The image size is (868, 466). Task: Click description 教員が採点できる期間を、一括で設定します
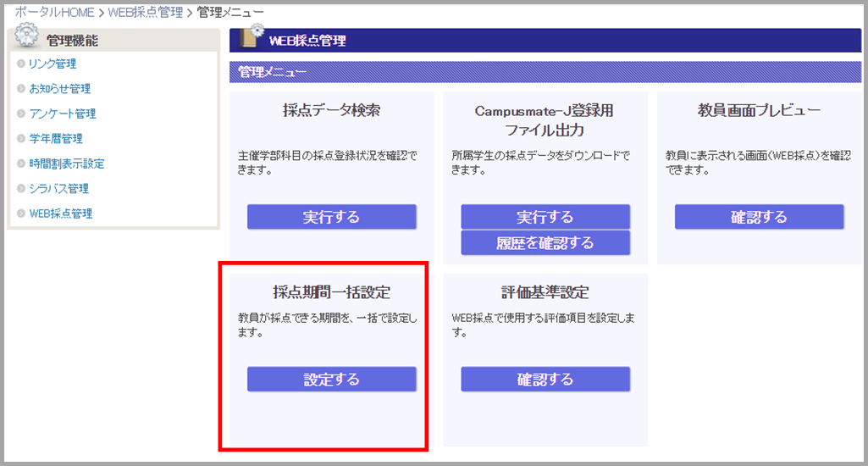click(x=327, y=325)
